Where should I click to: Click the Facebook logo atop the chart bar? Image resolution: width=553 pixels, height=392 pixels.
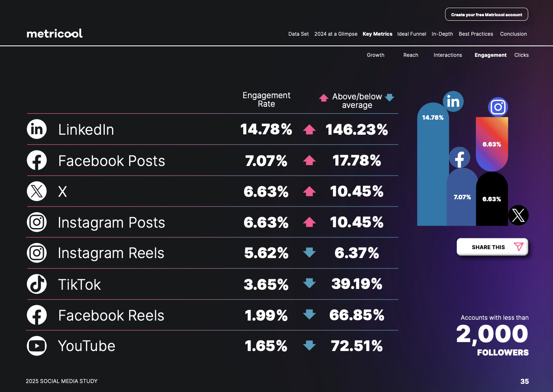tap(460, 157)
